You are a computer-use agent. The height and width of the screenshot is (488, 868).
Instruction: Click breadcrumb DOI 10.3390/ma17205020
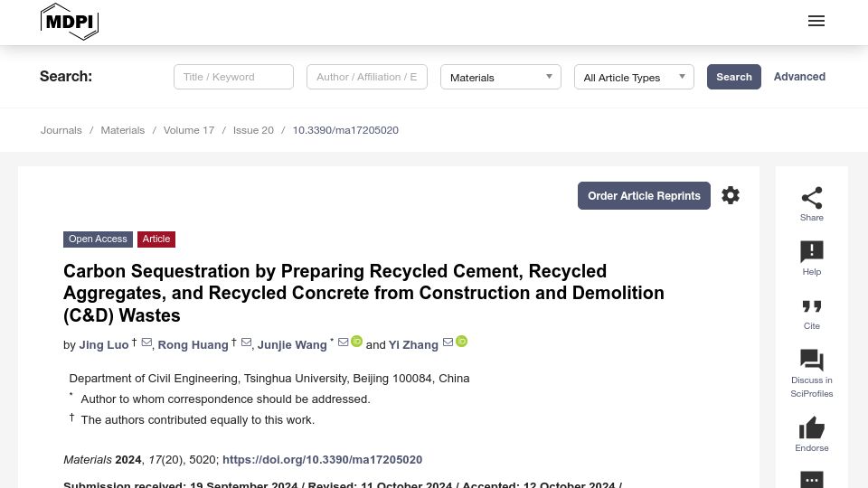coord(345,130)
